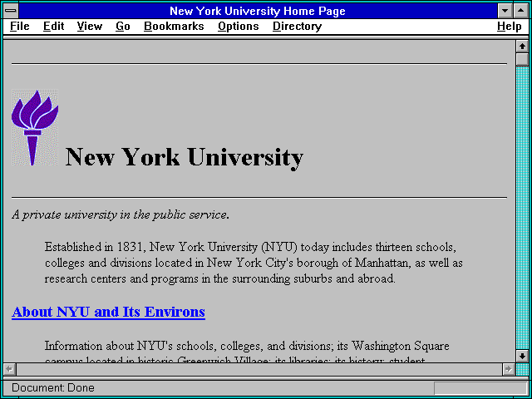532x399 pixels.
Task: Click the 'Document: Done' status text
Action: pyautogui.click(x=53, y=388)
